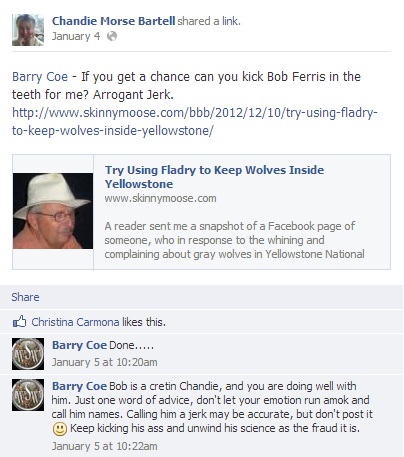This screenshot has width=404, height=457.
Task: Click January 5 at 10:20am timestamp
Action: point(104,362)
